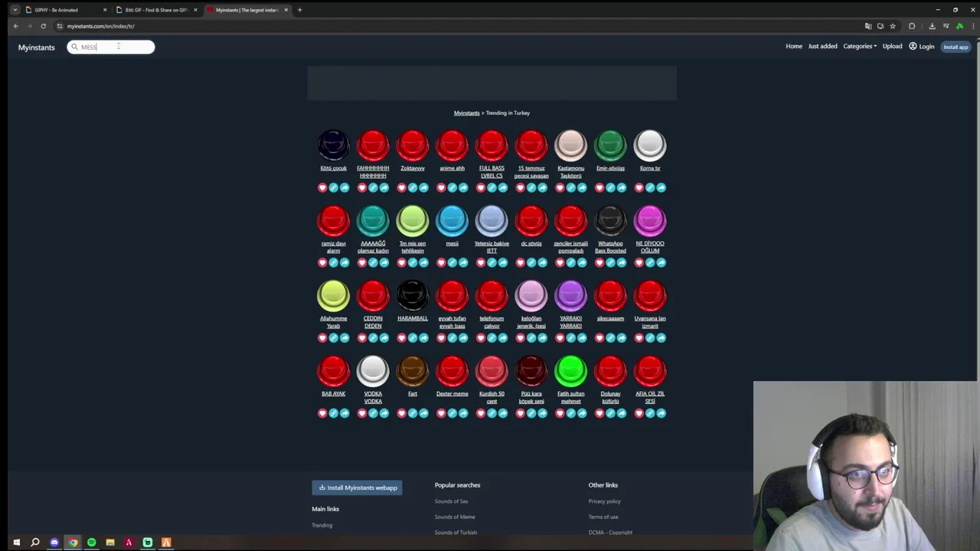The width and height of the screenshot is (980, 551).
Task: Open Chrome downloads icon in toolbar
Action: pyautogui.click(x=932, y=26)
